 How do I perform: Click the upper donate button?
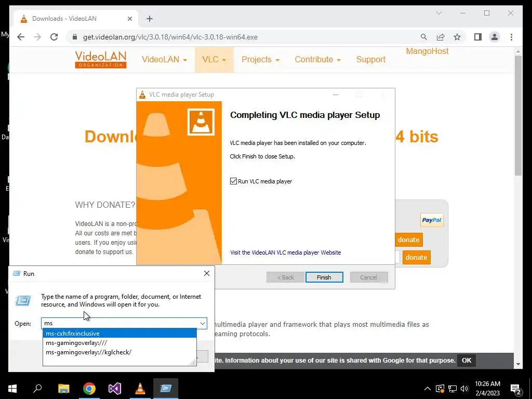click(408, 240)
